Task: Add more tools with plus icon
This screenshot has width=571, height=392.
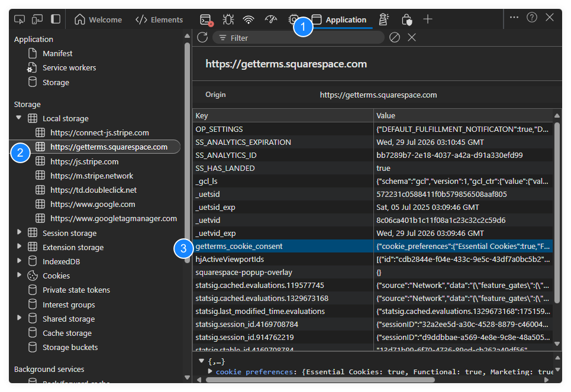Action: pyautogui.click(x=428, y=20)
